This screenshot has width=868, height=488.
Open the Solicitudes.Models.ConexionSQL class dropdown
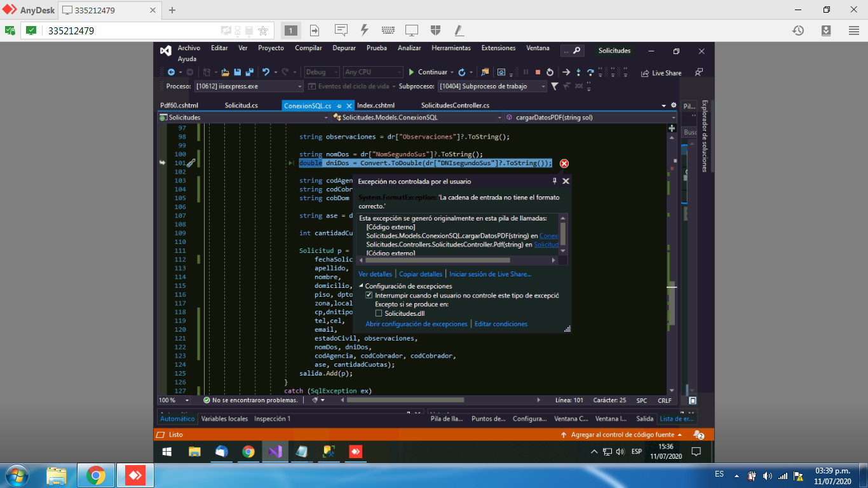pyautogui.click(x=417, y=118)
